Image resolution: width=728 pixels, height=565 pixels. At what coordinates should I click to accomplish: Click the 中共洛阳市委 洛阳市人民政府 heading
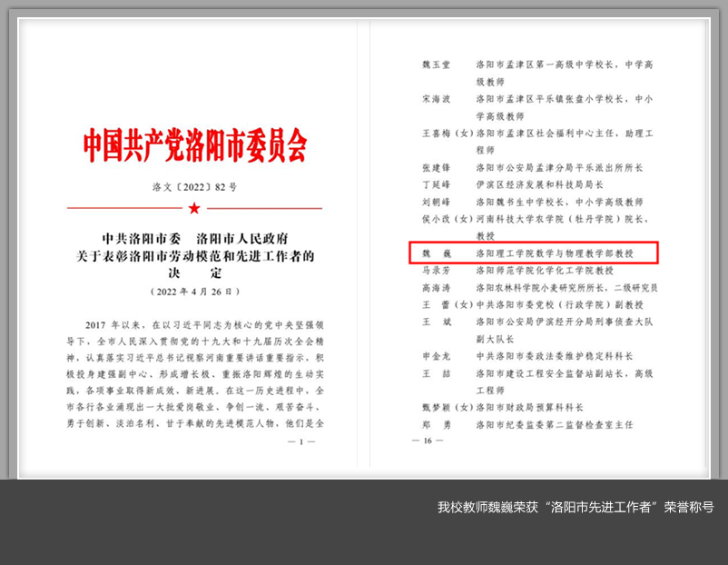[x=194, y=240]
